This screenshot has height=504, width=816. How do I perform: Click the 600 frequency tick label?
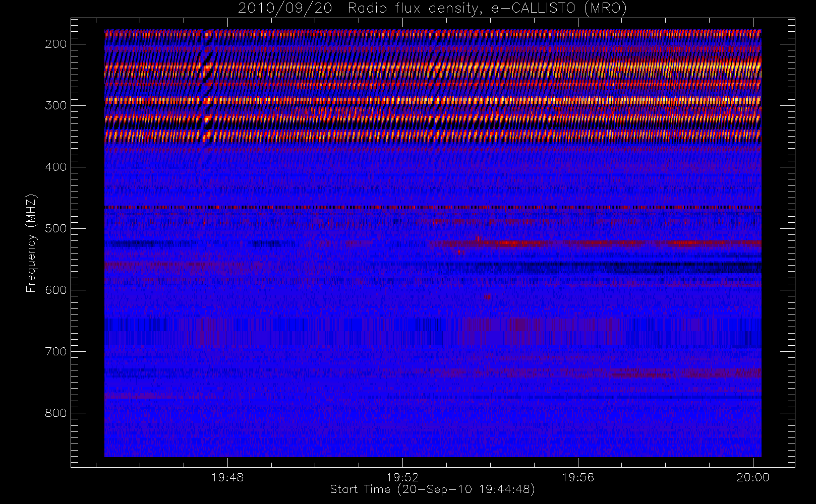pyautogui.click(x=56, y=290)
